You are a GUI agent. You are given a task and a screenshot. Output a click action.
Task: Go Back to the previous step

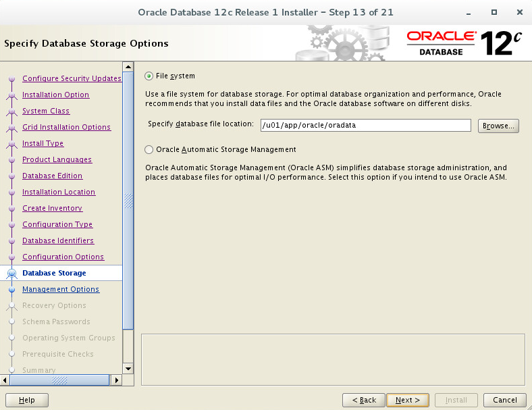click(364, 400)
